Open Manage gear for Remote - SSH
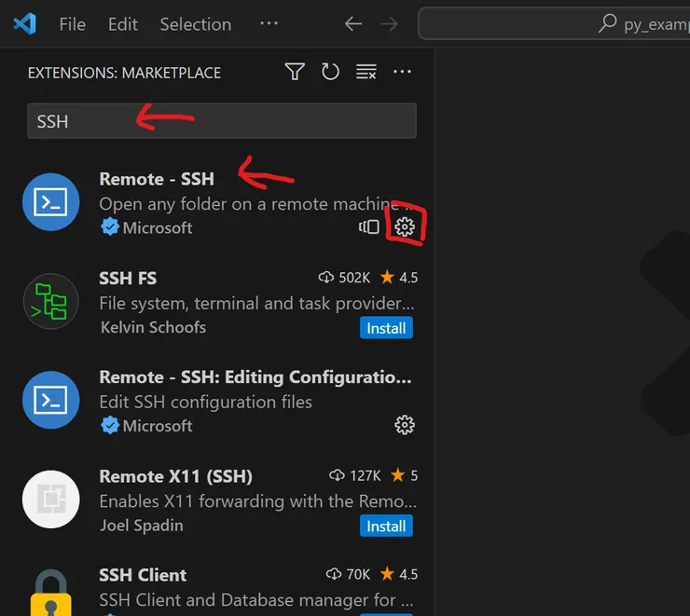This screenshot has height=616, width=690. pyautogui.click(x=405, y=226)
